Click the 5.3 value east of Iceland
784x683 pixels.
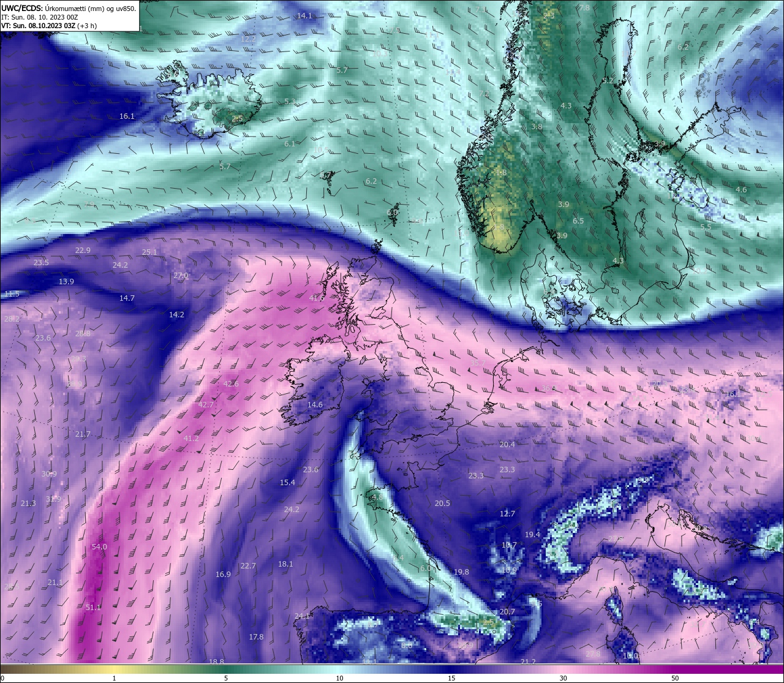point(290,102)
